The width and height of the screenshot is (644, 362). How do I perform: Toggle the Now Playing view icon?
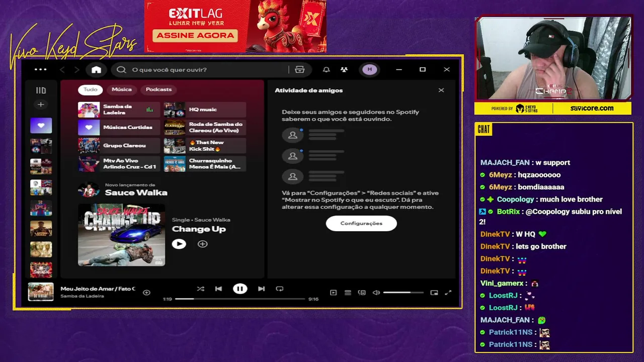click(333, 293)
